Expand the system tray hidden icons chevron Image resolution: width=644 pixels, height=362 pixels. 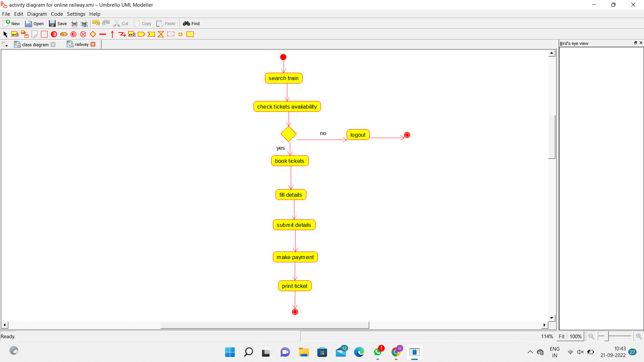pyautogui.click(x=530, y=352)
